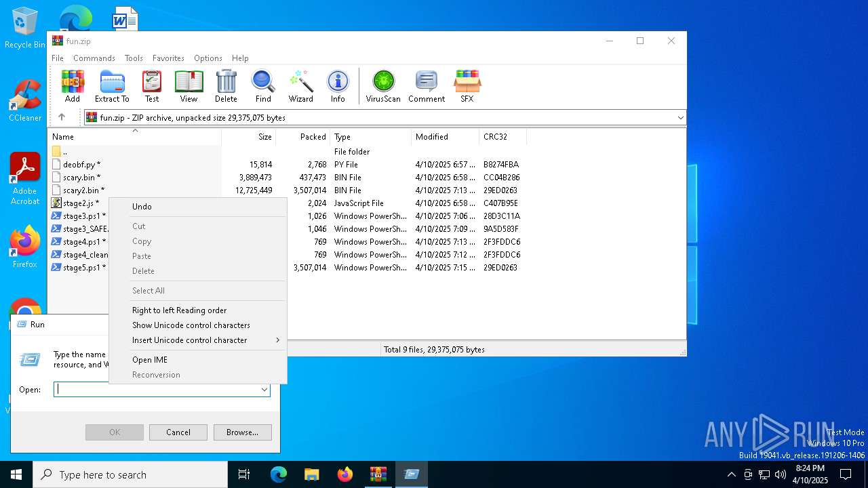This screenshot has width=868, height=488.
Task: Click Browse... in the Run dialog
Action: (242, 432)
